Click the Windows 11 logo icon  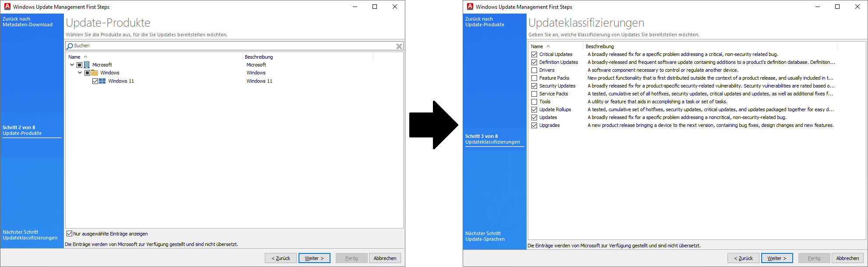coord(102,81)
